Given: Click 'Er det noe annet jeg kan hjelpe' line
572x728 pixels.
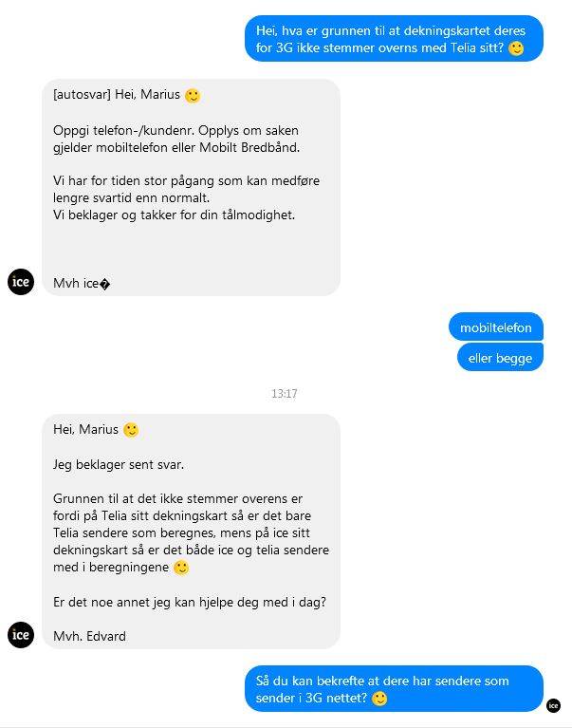Looking at the screenshot, I should [x=190, y=602].
